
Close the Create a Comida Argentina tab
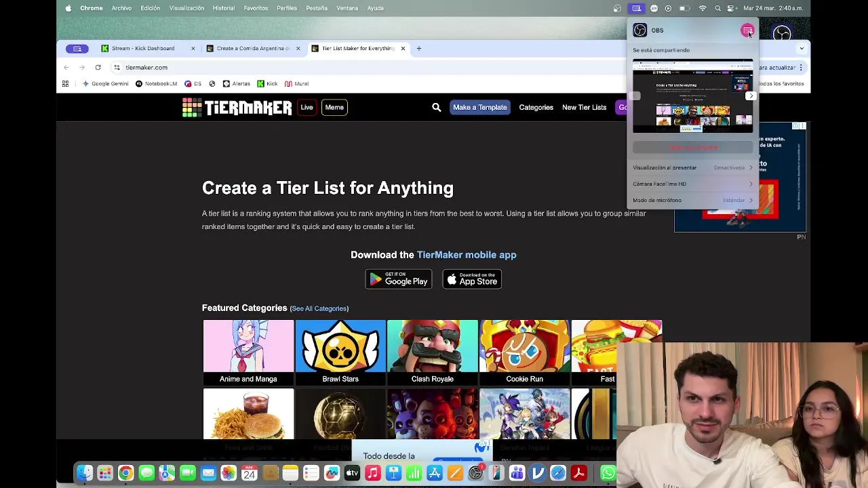click(x=298, y=48)
